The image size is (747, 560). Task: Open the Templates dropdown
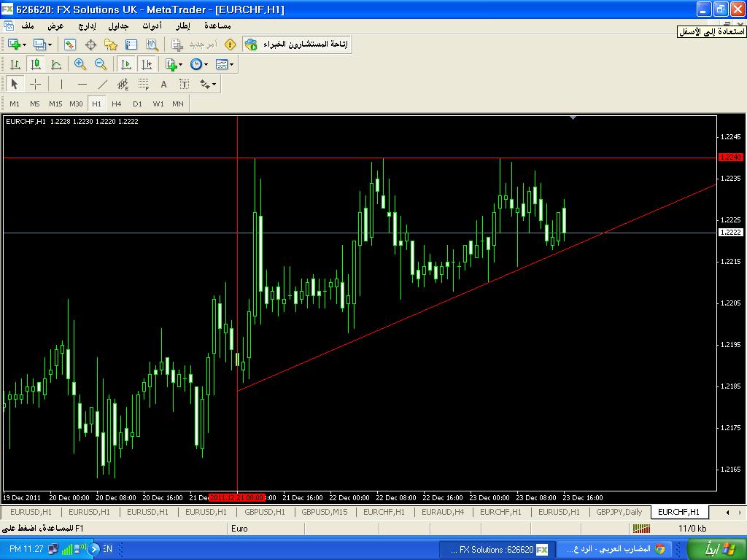(x=225, y=64)
